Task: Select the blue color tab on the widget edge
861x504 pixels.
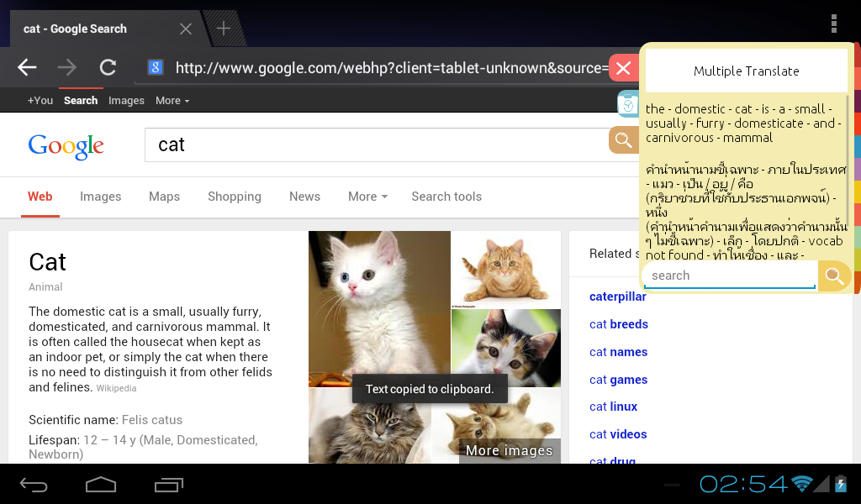Action: pyautogui.click(x=857, y=147)
